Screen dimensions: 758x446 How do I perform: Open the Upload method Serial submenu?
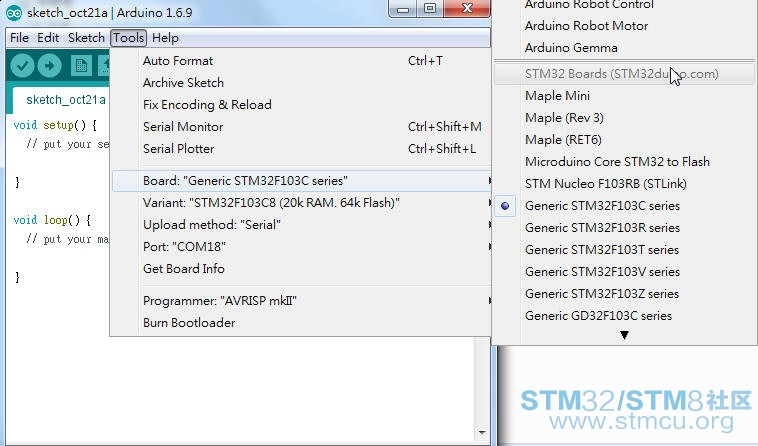[x=302, y=225]
